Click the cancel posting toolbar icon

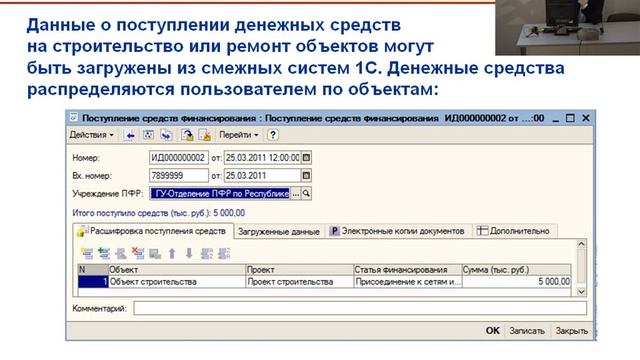coord(205,135)
